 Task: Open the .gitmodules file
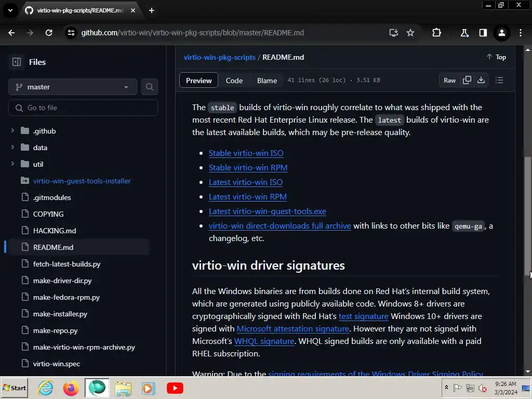coord(52,197)
